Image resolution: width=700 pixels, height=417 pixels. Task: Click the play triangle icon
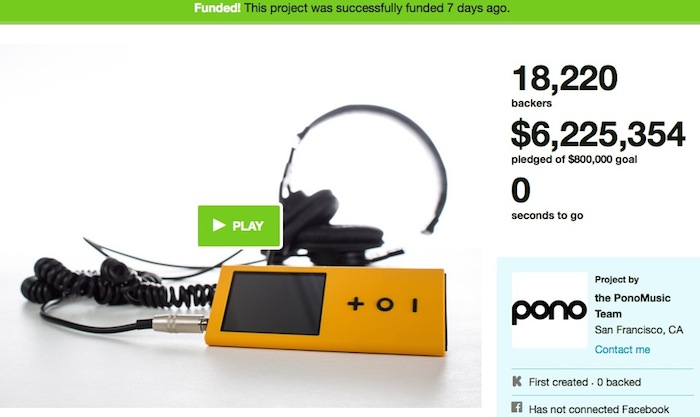pos(219,225)
